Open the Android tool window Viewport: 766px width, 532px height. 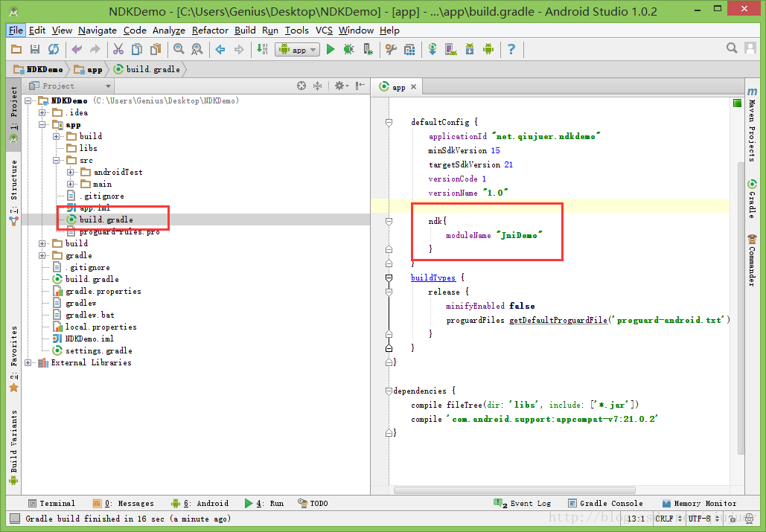[200, 503]
